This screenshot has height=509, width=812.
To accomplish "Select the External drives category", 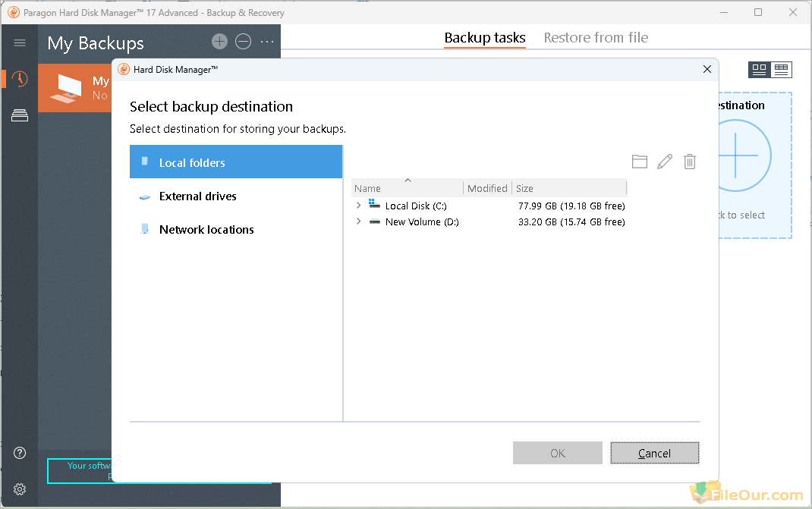I will pyautogui.click(x=236, y=196).
